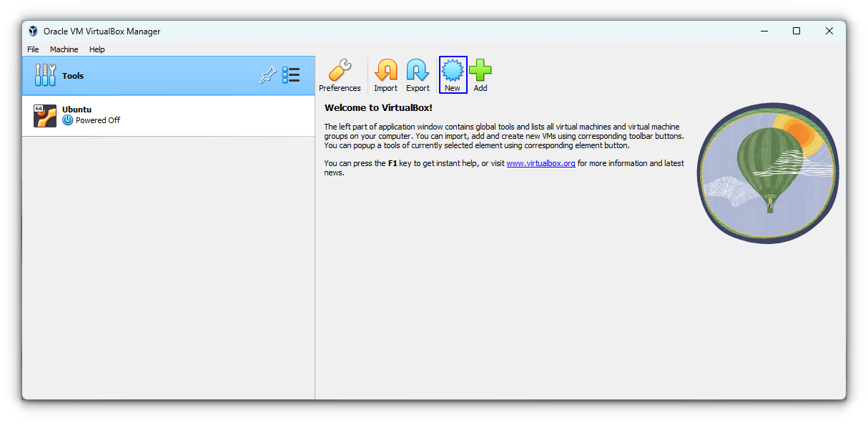The width and height of the screenshot is (868, 423).
Task: Click the Ubuntu Powered Off status text
Action: [x=98, y=120]
